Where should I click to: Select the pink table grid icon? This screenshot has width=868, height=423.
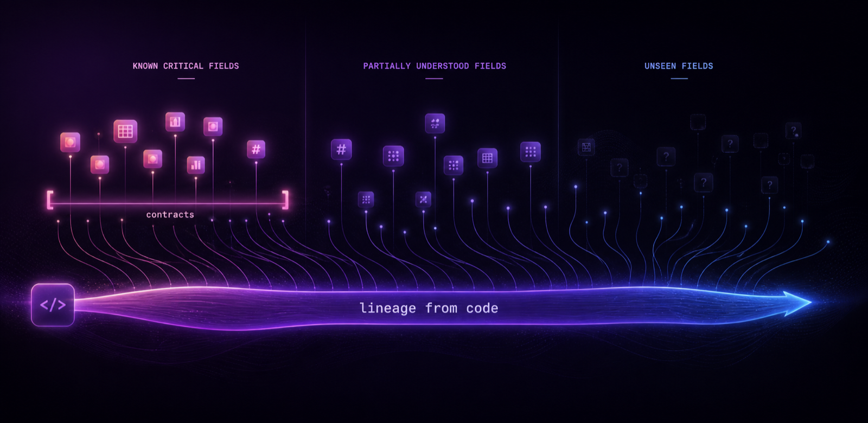(x=125, y=131)
